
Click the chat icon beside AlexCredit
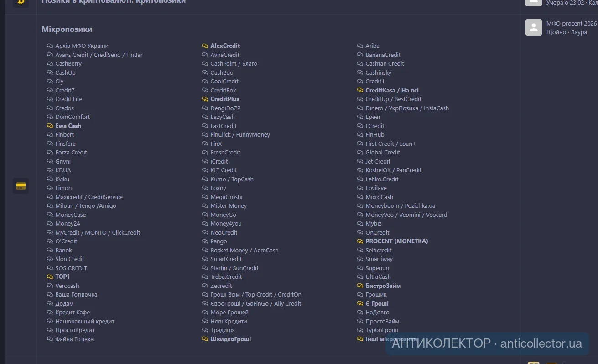pyautogui.click(x=205, y=46)
